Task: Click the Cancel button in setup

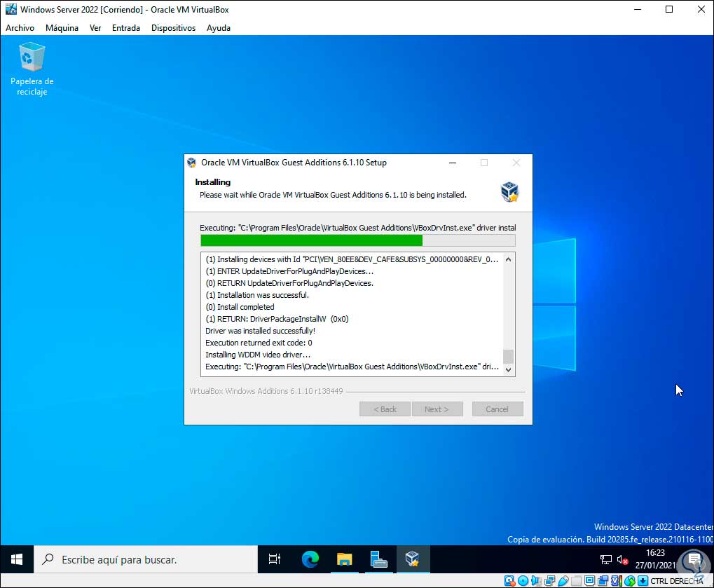Action: point(497,409)
